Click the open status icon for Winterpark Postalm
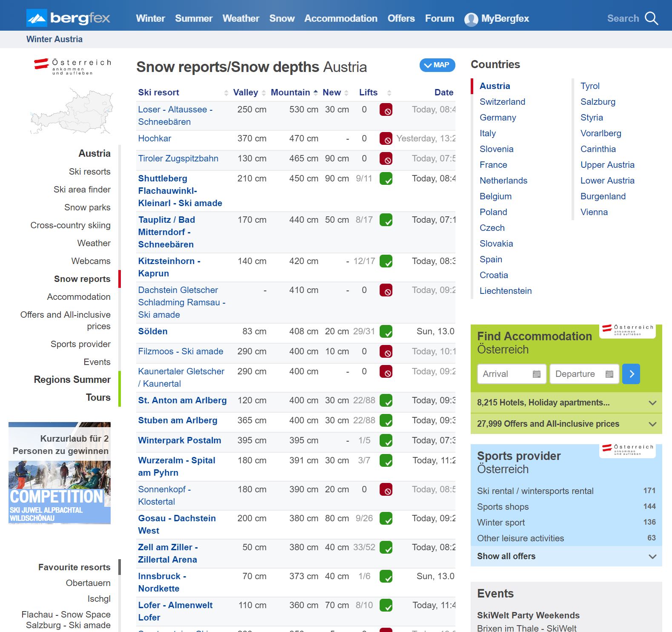Screen dimensions: 672x632 [386, 441]
